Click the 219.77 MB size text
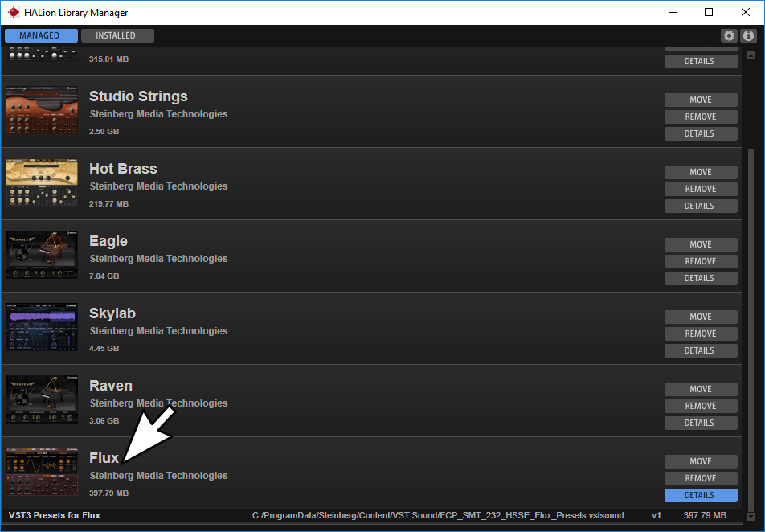Screen dimensions: 765x532 point(108,203)
